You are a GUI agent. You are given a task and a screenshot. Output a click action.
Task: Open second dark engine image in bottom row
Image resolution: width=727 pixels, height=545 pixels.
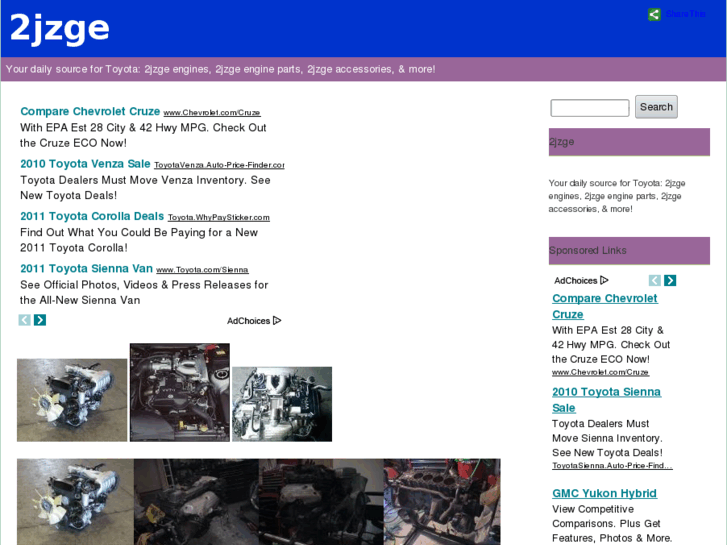196,502
